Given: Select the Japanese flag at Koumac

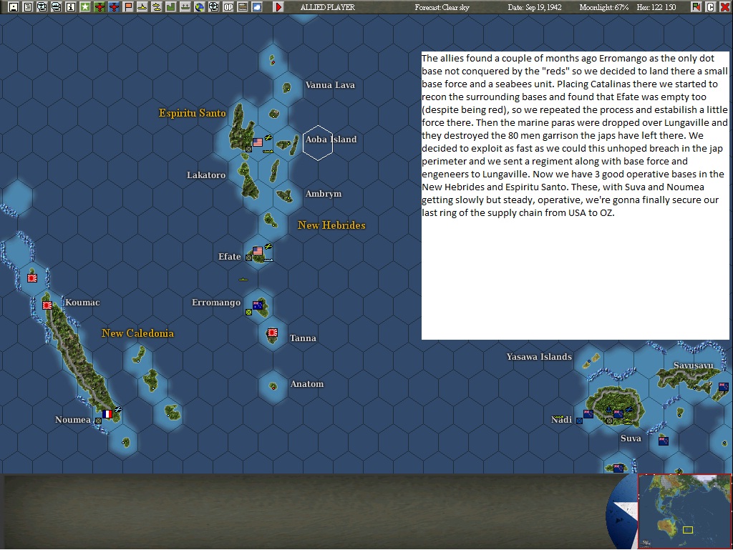Looking at the screenshot, I should [47, 305].
